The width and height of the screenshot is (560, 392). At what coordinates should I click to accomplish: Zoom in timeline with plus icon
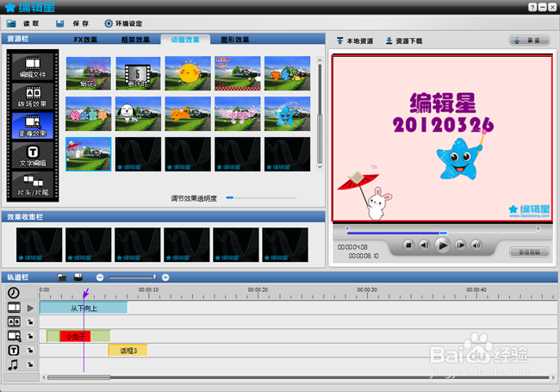165,277
